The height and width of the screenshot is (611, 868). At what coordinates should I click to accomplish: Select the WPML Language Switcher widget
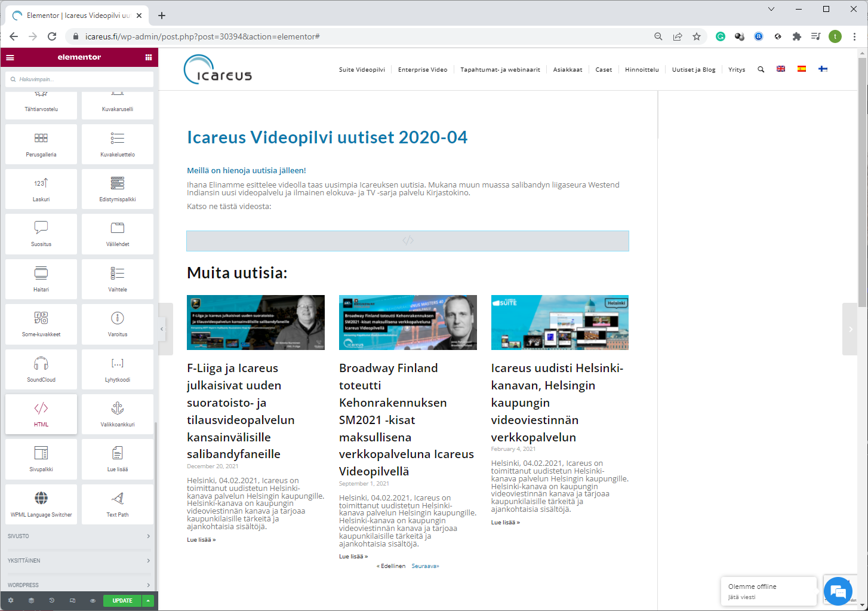(41, 504)
